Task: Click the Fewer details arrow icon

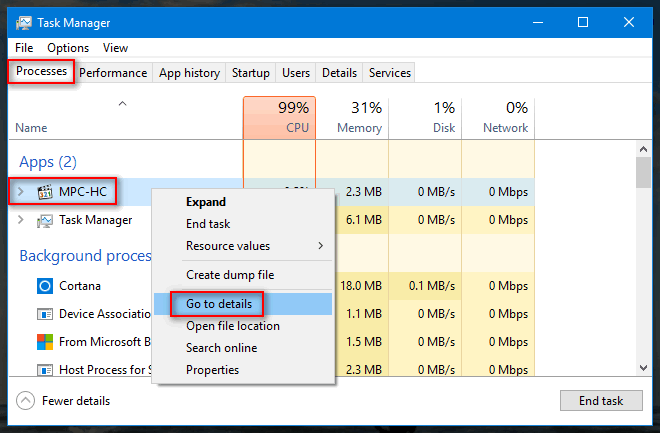Action: click(25, 401)
